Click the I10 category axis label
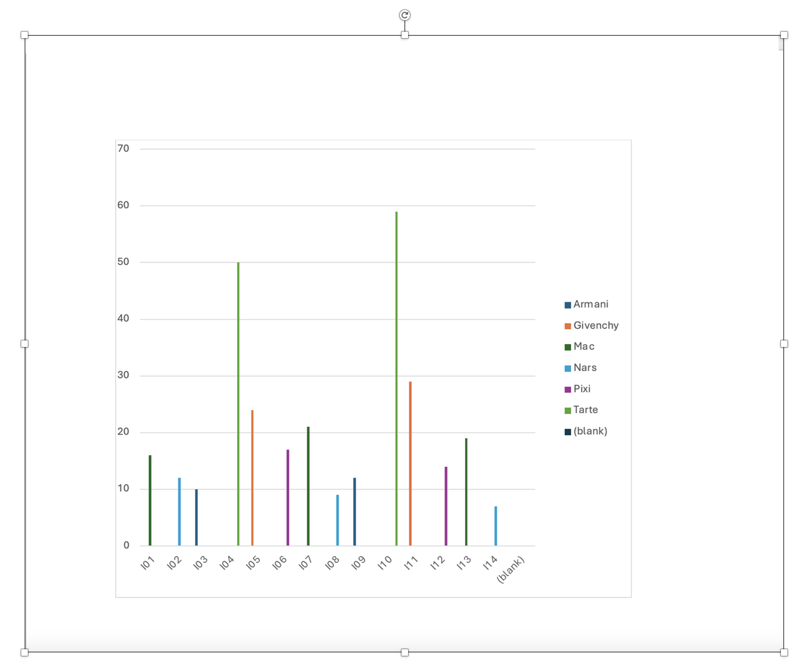The image size is (812, 661). [385, 563]
